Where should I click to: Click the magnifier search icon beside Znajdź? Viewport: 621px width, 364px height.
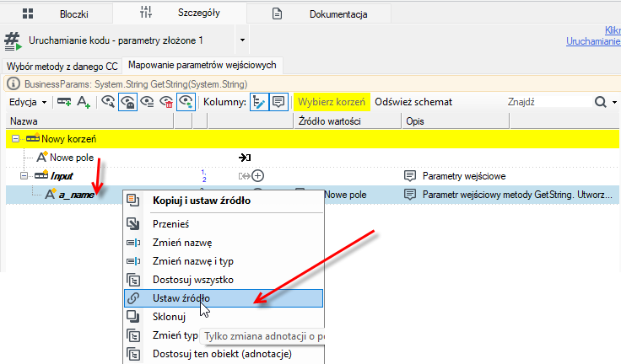pyautogui.click(x=601, y=102)
